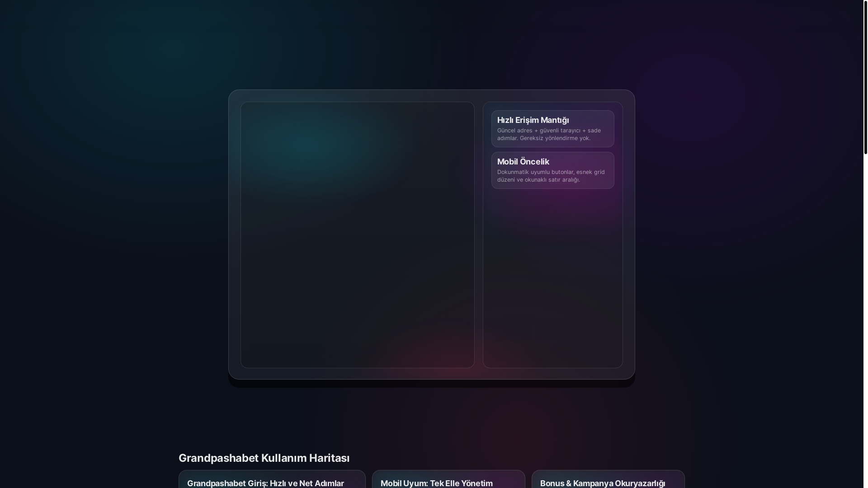Click the 'Grandpashabet Kullanım Haritası' section heading
Viewport: 868px width, 488px height.
[x=264, y=458]
